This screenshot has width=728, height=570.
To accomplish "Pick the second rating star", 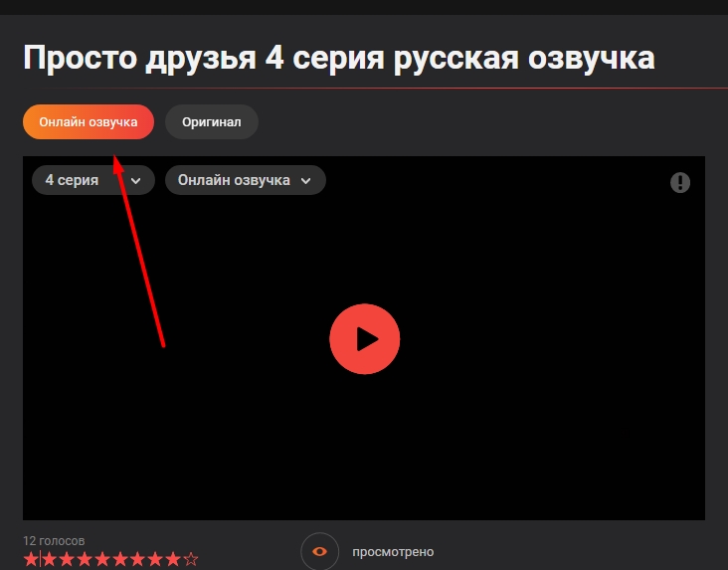I will [49, 560].
